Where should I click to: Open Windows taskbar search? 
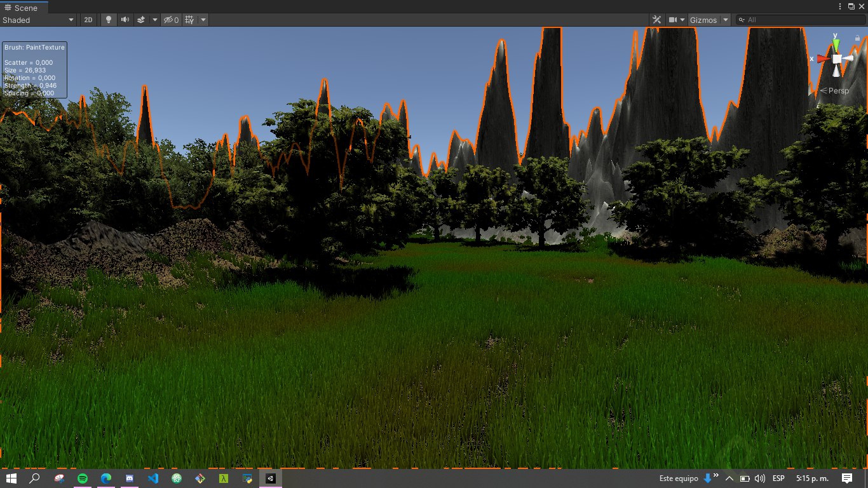click(35, 478)
